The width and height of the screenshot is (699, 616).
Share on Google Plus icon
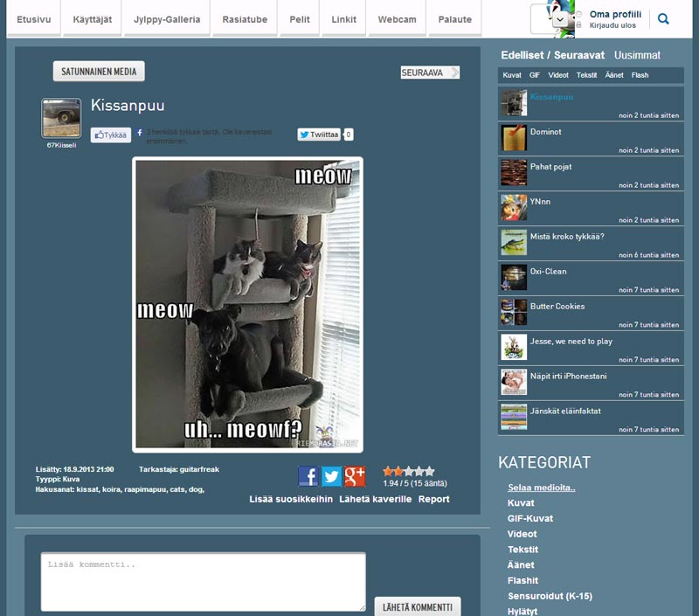[355, 476]
